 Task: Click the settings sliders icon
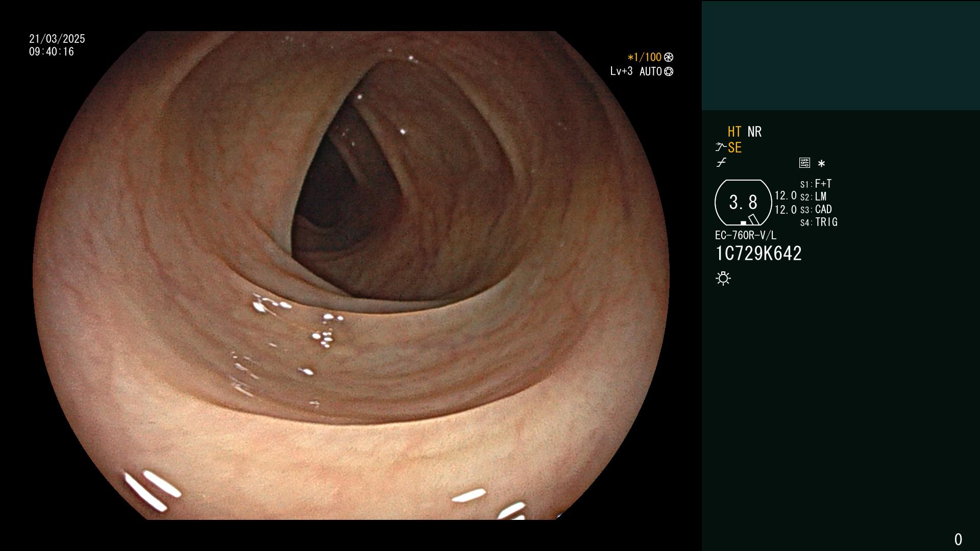(x=804, y=163)
